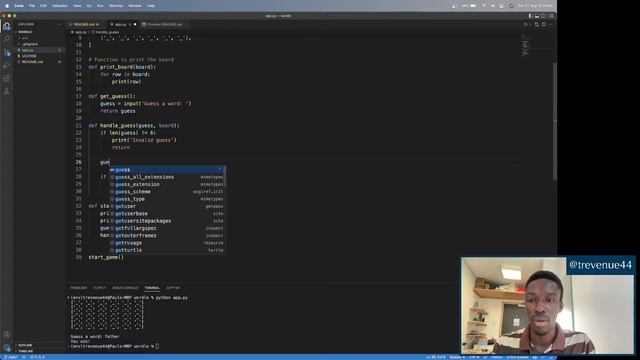Open the Manage gear icon

point(7,348)
